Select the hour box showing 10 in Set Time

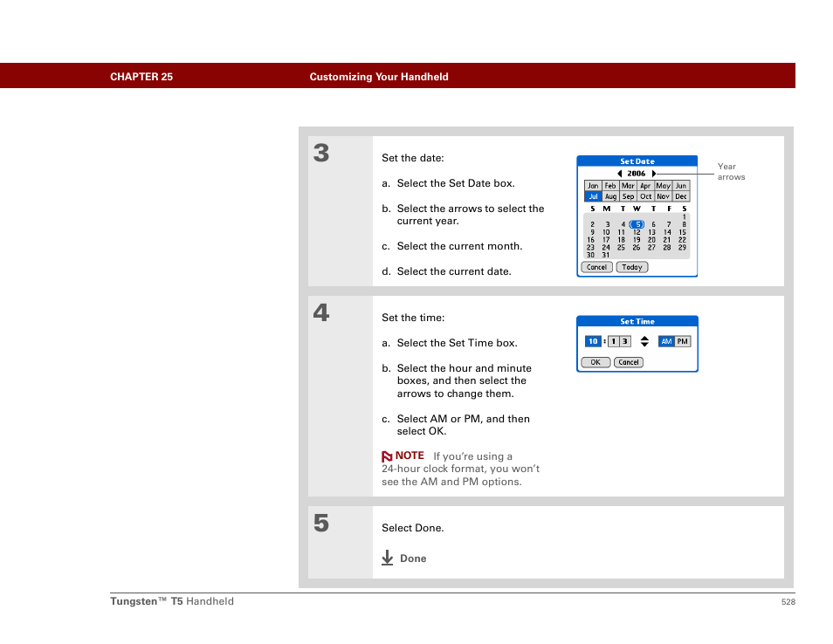(593, 341)
